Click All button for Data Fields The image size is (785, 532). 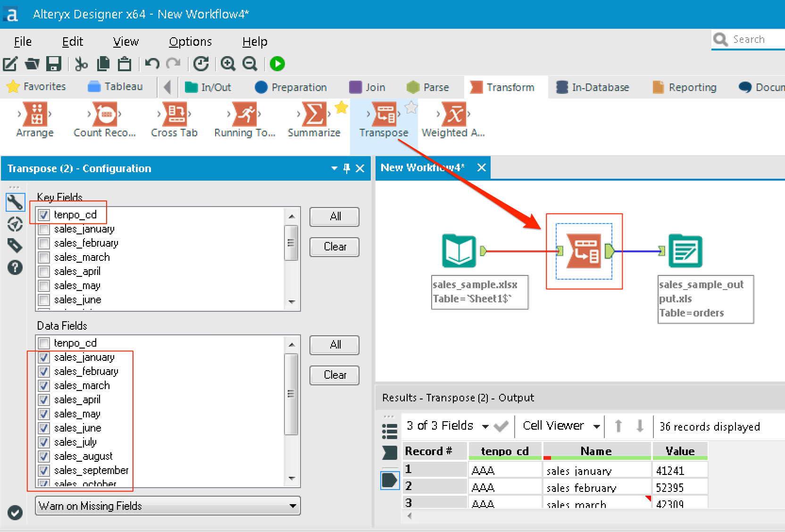tap(334, 345)
